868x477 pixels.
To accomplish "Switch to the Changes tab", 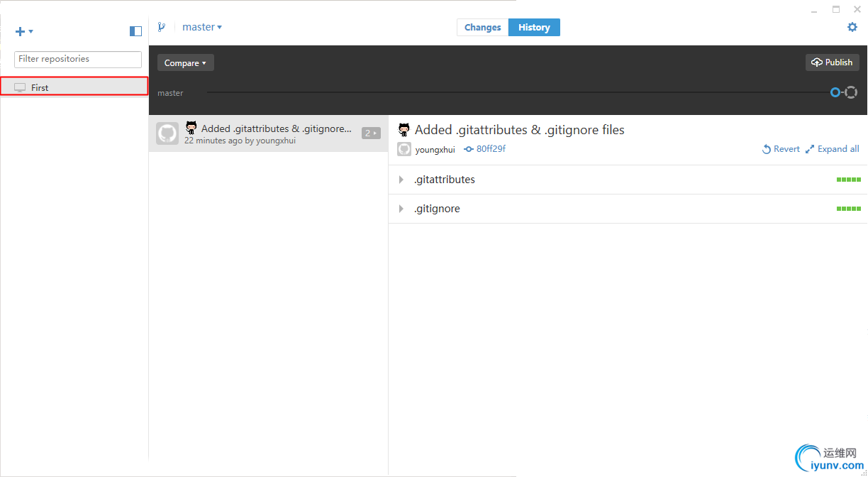I will coord(483,27).
